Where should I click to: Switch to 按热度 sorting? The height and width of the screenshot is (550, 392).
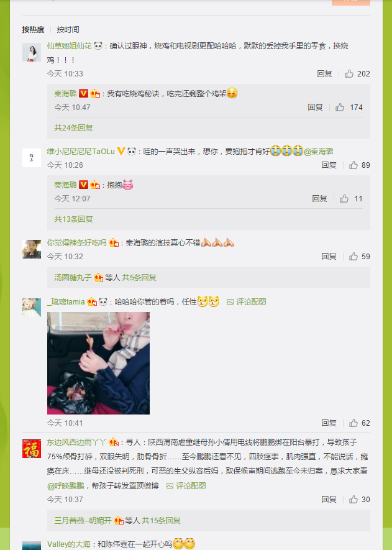(34, 29)
